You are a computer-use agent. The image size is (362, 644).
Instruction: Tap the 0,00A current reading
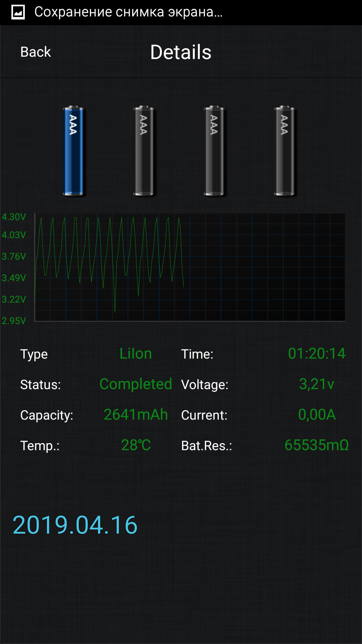(x=317, y=415)
